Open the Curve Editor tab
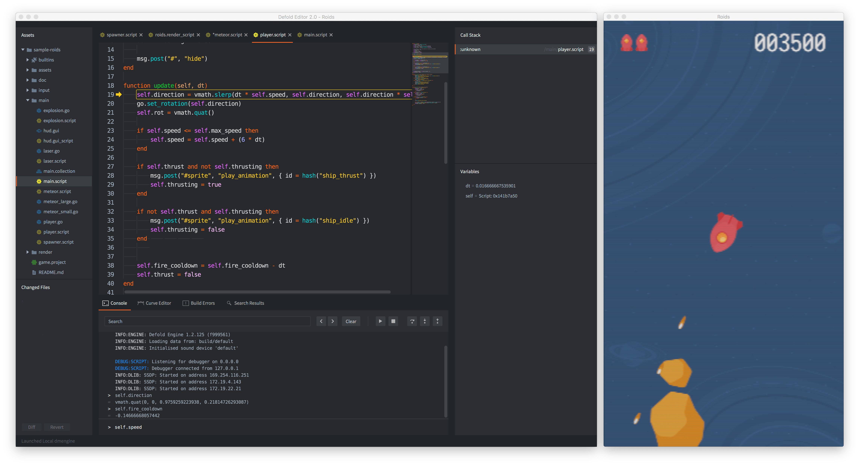The height and width of the screenshot is (476, 868). [154, 303]
